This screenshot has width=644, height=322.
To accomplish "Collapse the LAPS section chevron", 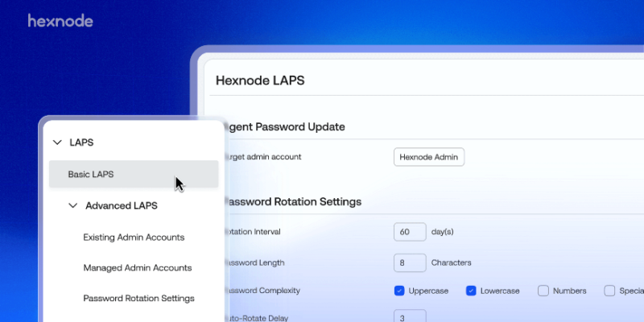I will (57, 142).
